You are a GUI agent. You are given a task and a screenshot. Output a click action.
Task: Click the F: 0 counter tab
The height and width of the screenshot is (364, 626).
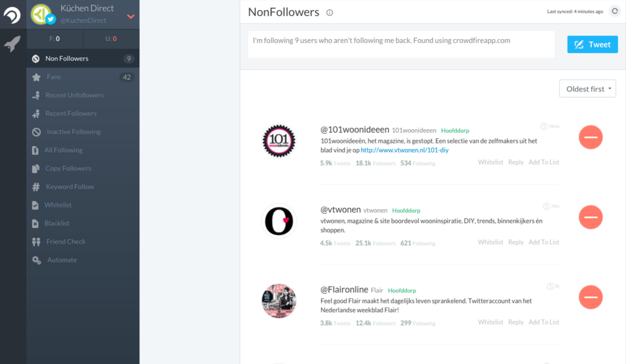coord(55,39)
